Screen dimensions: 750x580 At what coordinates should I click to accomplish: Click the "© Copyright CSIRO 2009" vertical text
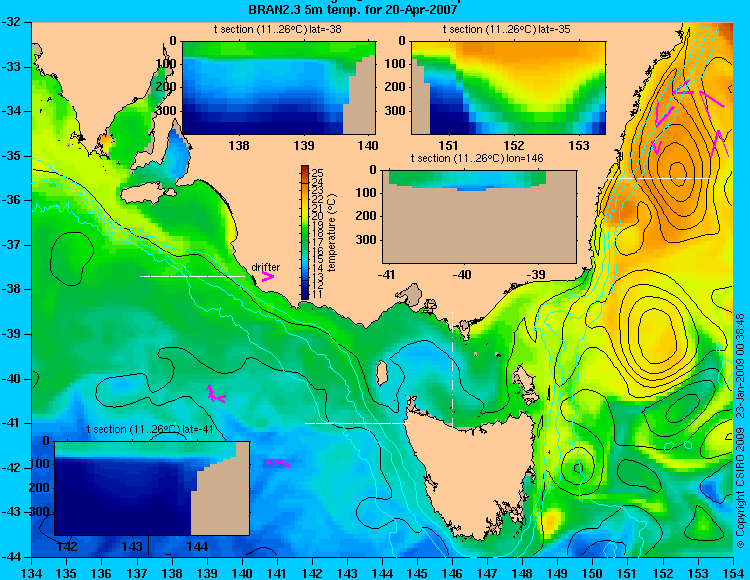coord(740,488)
